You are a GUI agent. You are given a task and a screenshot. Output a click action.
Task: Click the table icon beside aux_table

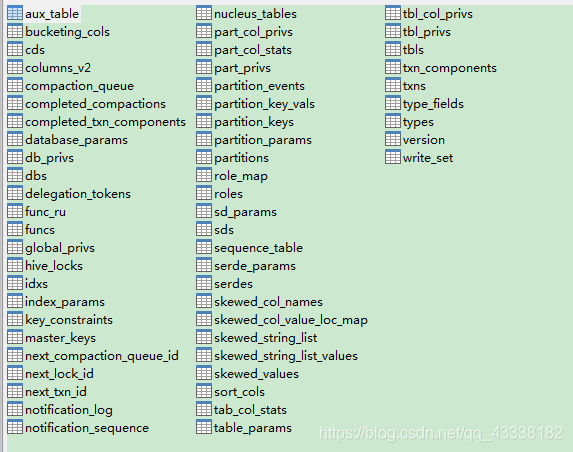click(15, 14)
